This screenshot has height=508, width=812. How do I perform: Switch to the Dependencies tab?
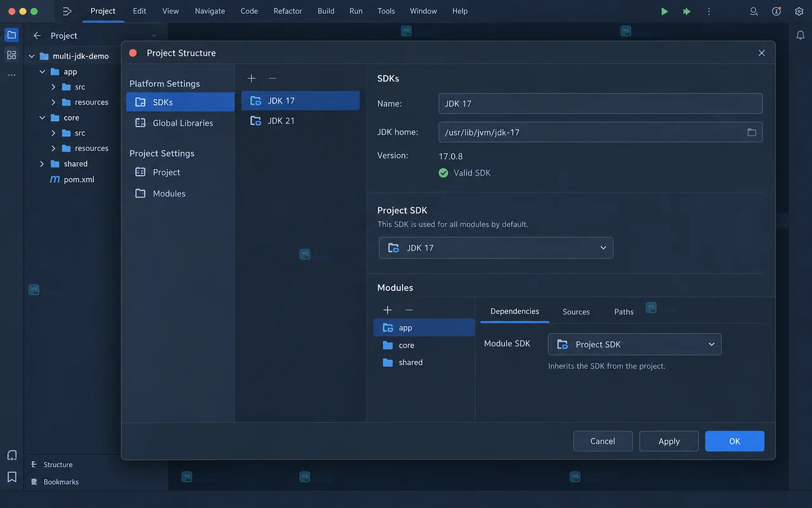click(514, 311)
